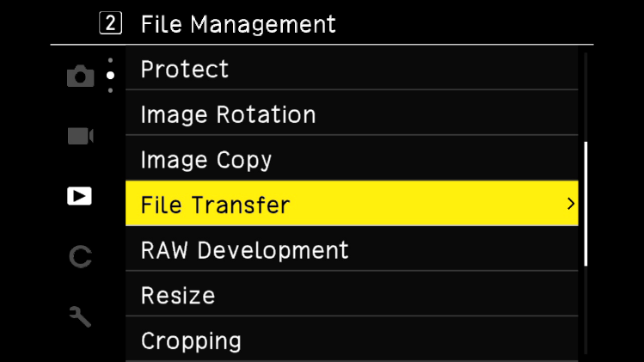Click the File Management title header
644x362 pixels.
pyautogui.click(x=237, y=24)
